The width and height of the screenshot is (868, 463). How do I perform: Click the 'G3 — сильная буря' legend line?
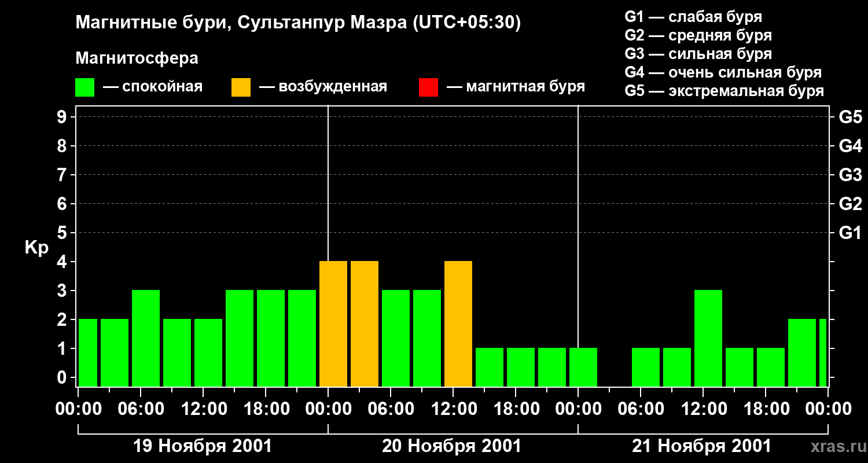click(x=698, y=54)
